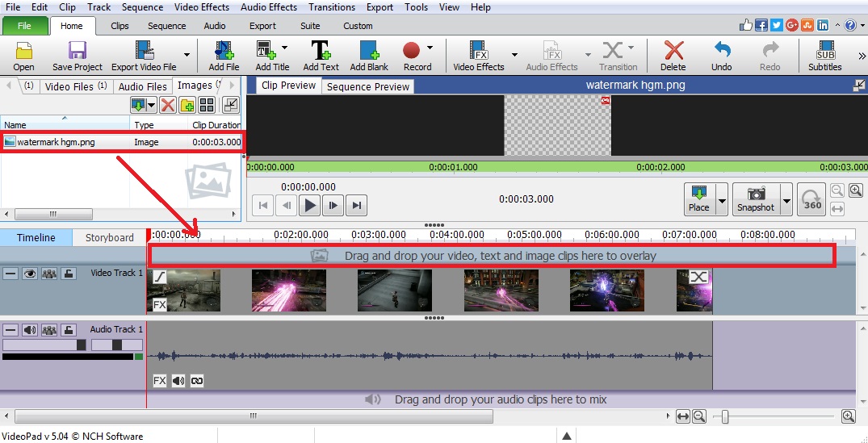Play the clip preview

[x=311, y=206]
